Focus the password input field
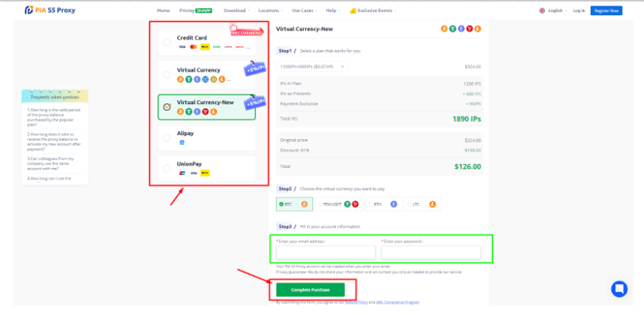Image resolution: width=644 pixels, height=315 pixels. tap(431, 253)
